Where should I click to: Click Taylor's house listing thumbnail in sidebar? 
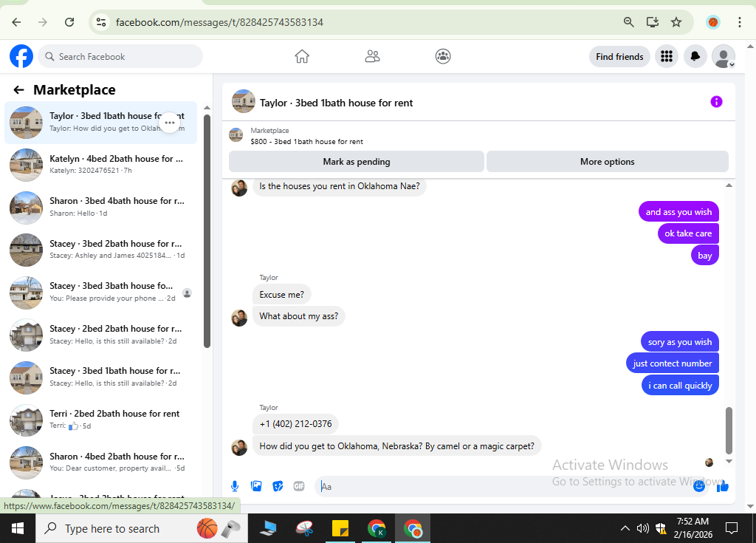[26, 123]
